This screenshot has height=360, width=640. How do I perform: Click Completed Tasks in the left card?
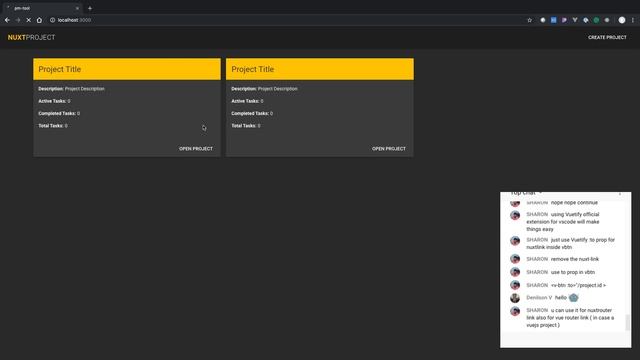tap(59, 113)
